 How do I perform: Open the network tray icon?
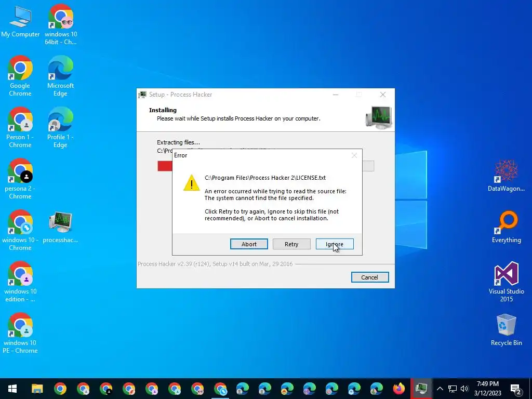tap(453, 389)
